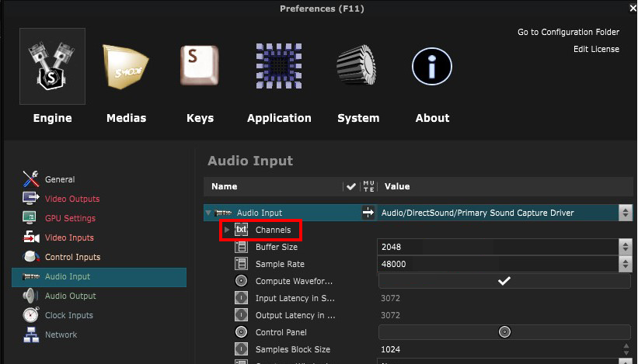638x364 pixels.
Task: Select the Audio Output label
Action: point(71,296)
